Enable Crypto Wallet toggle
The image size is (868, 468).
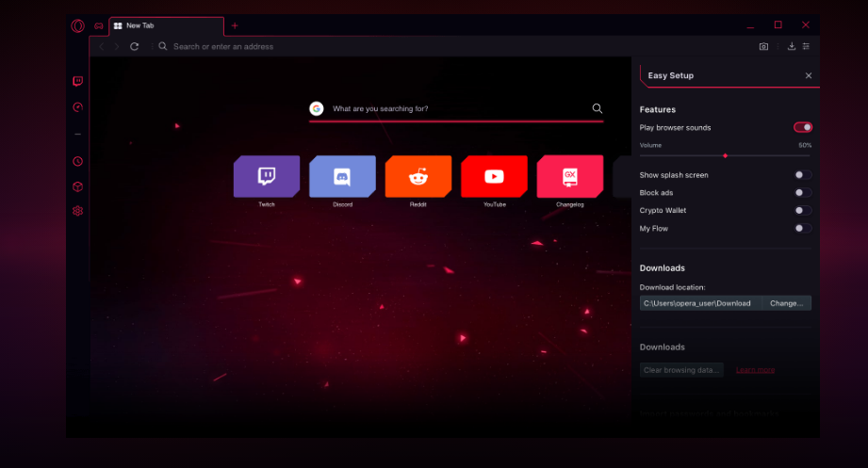click(803, 210)
